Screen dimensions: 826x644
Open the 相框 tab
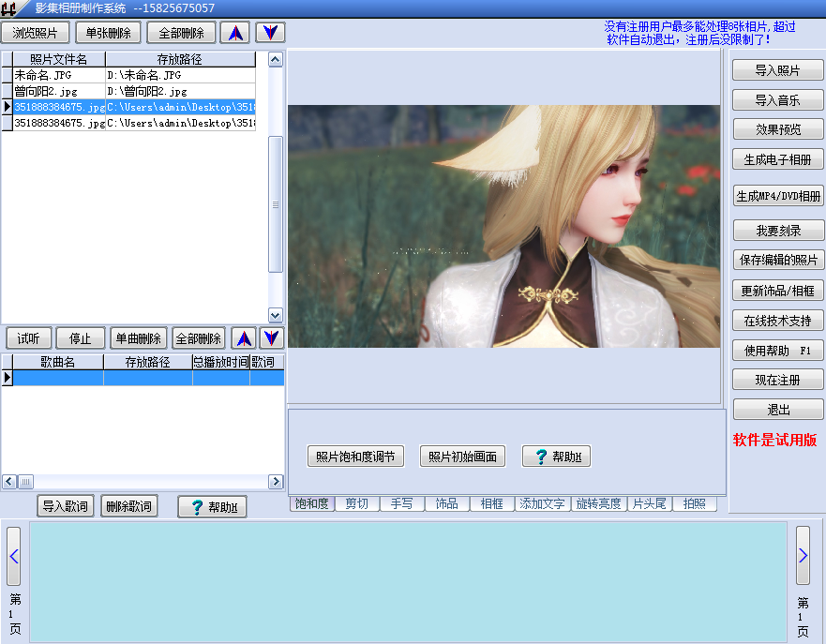[x=492, y=504]
